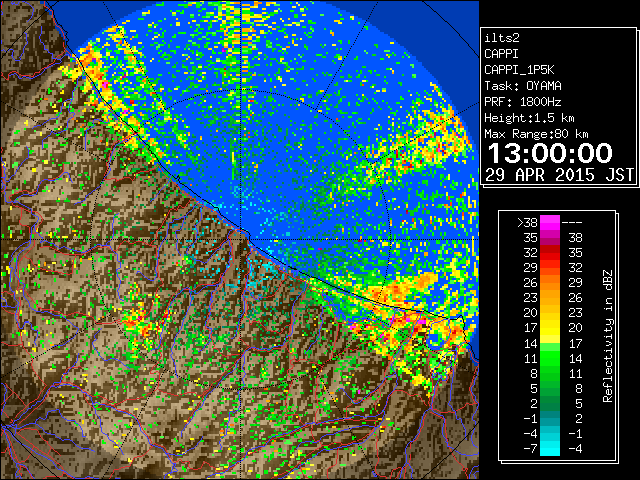
Task: Click the "---" legend label
Action: point(572,223)
